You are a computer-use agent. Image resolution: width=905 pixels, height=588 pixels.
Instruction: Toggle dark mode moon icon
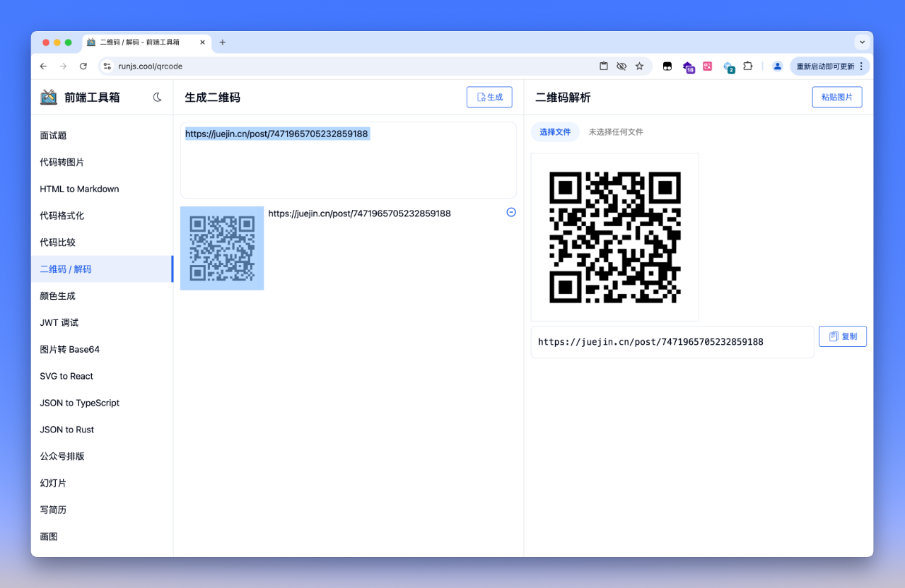(x=158, y=98)
